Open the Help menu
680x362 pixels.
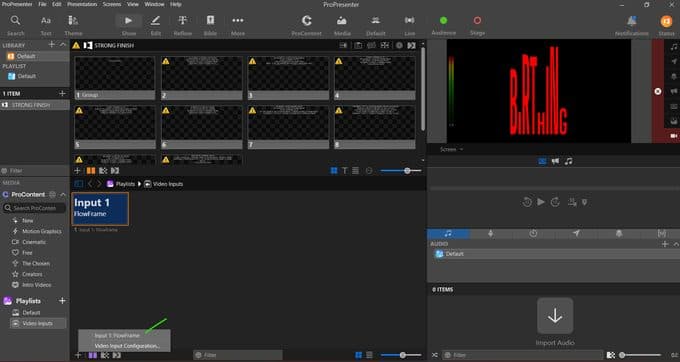(x=176, y=4)
